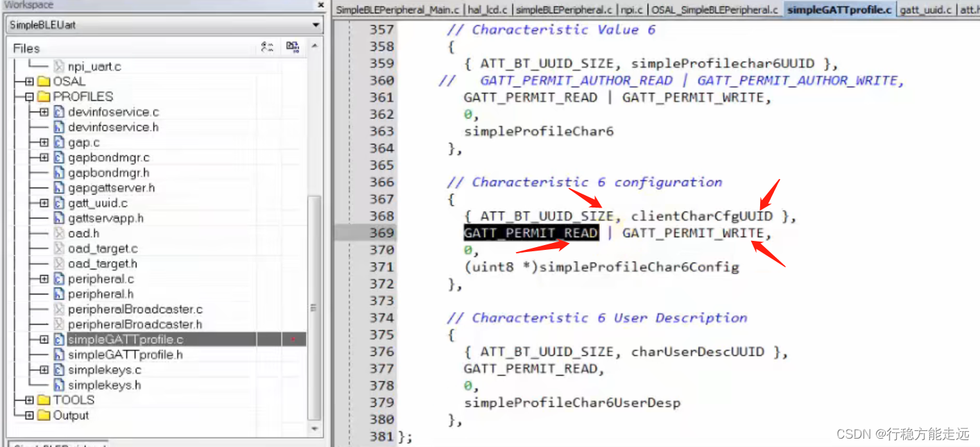Expand the OSAL folder node
This screenshot has height=447, width=980.
(x=29, y=81)
